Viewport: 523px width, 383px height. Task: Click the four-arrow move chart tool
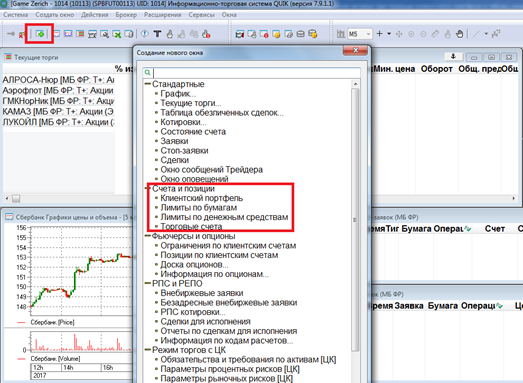click(399, 34)
